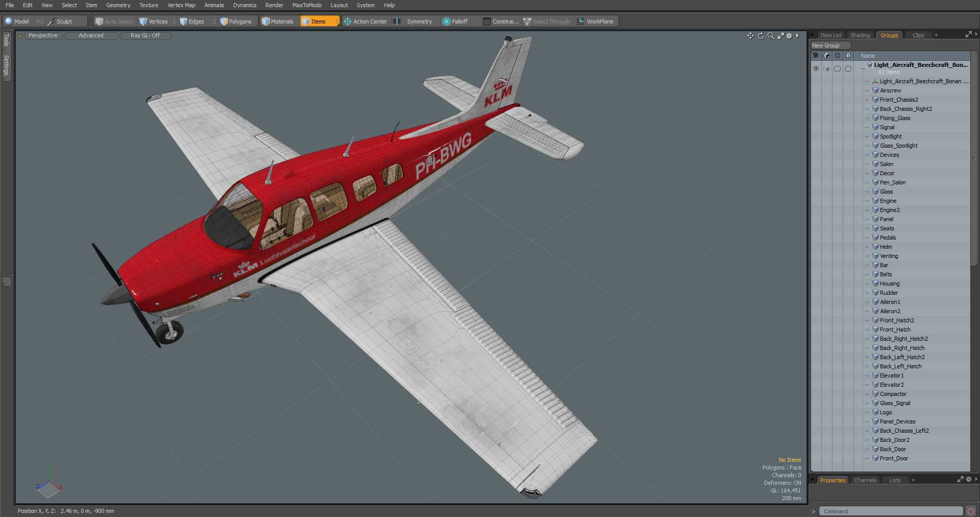Click the viewport pan/move icon
This screenshot has width=980, height=517.
click(750, 36)
